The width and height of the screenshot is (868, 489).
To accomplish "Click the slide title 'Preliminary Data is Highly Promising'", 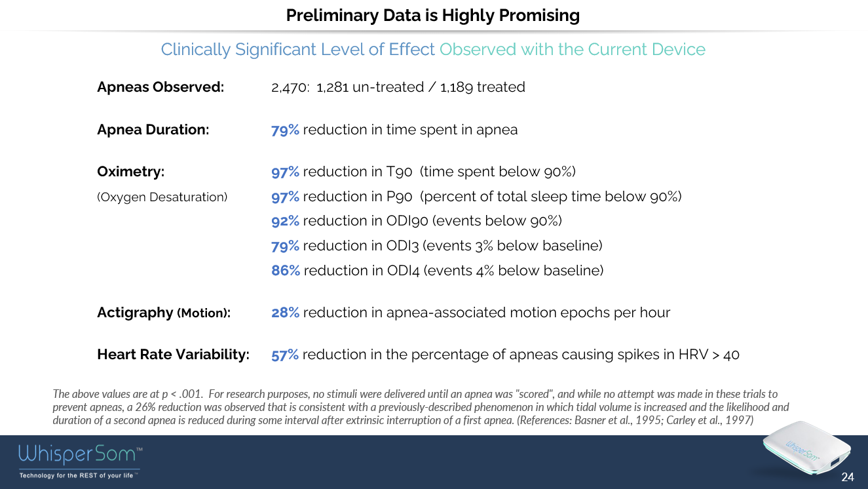I will pos(433,15).
